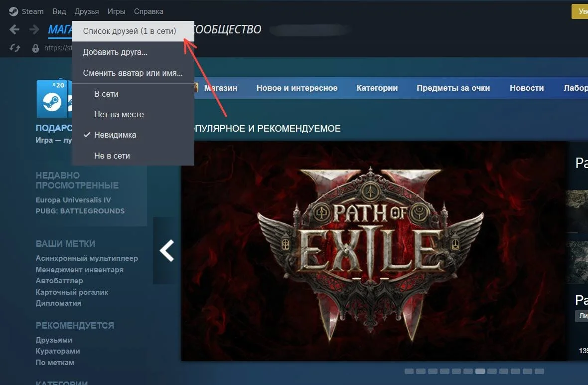Open the Steam menu
Image resolution: width=588 pixels, height=385 pixels.
tap(32, 11)
